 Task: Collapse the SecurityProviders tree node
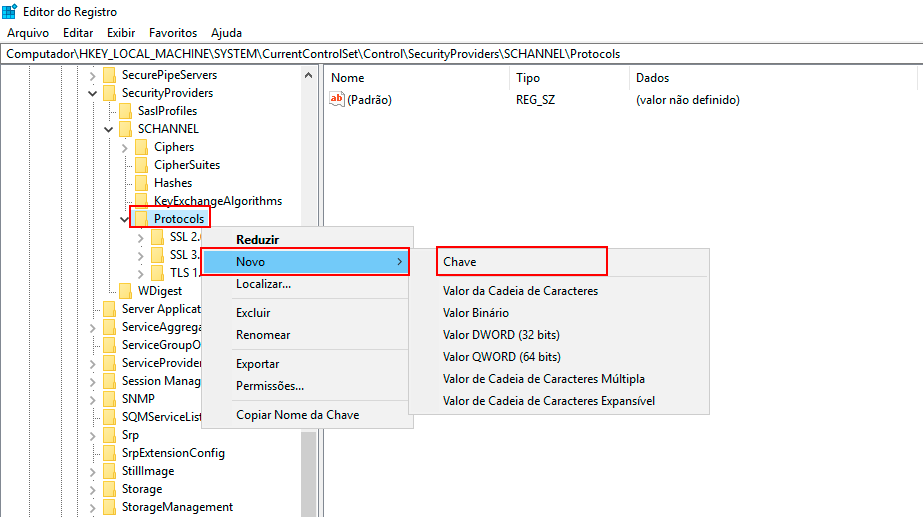tap(93, 93)
